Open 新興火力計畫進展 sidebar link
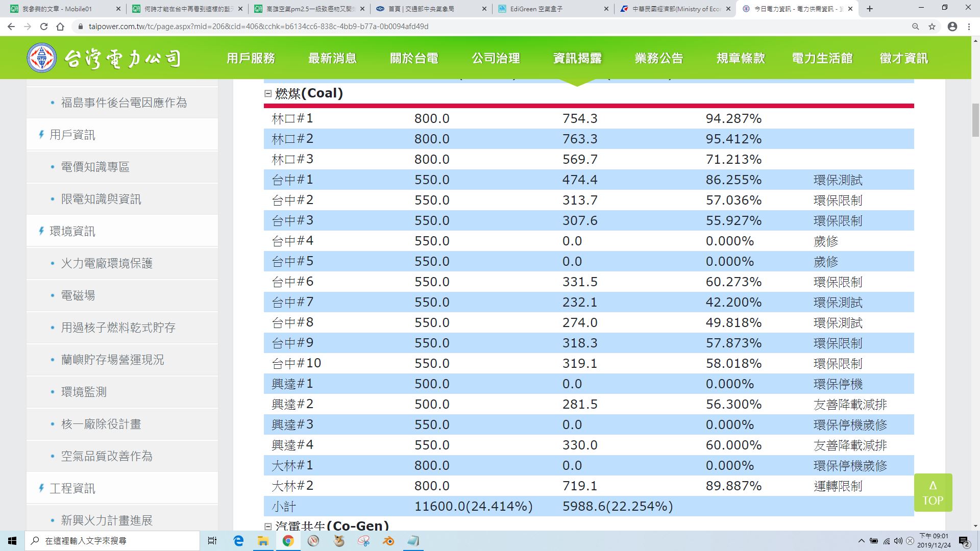Viewport: 980px width, 551px height. coord(107,520)
